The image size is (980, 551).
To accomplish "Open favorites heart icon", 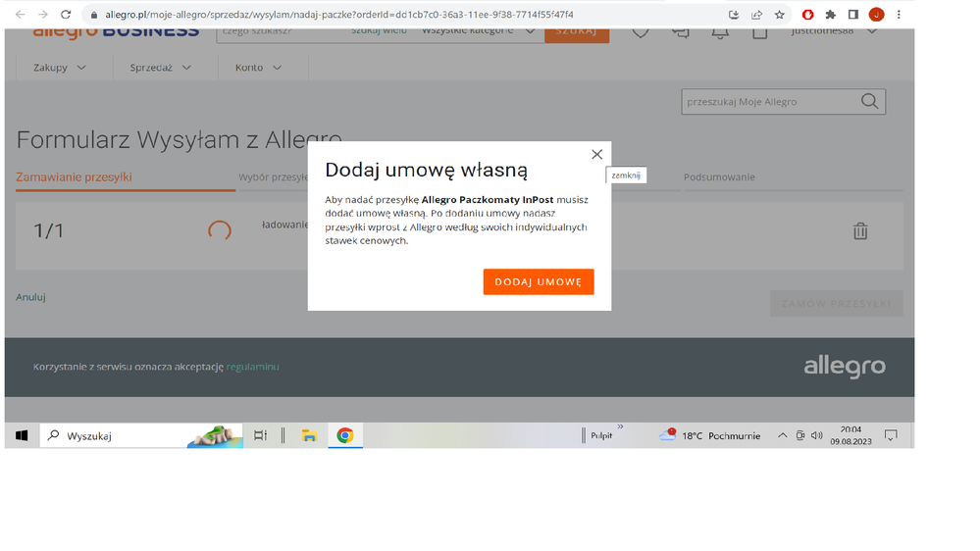I will point(641,32).
